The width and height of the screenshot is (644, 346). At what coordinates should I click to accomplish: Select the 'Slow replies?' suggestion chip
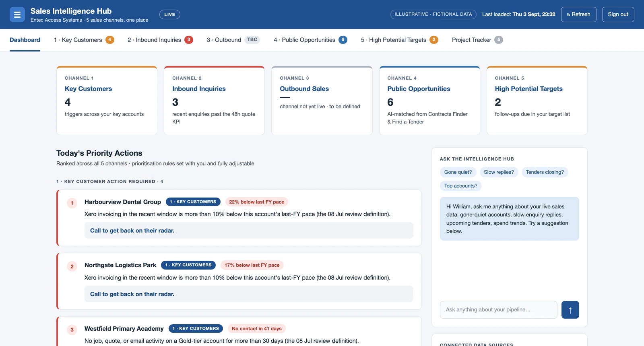tap(499, 172)
